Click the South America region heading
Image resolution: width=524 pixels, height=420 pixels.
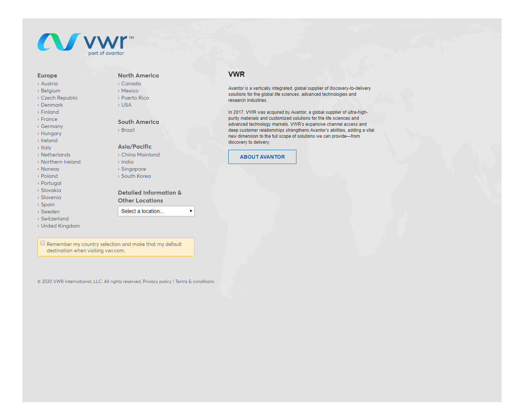pyautogui.click(x=138, y=122)
